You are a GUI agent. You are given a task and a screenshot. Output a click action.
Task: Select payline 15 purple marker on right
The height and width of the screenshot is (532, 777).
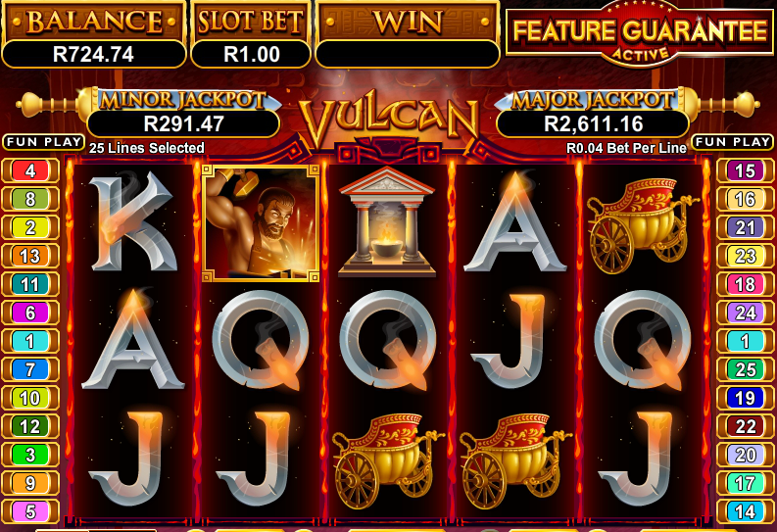[x=745, y=170]
